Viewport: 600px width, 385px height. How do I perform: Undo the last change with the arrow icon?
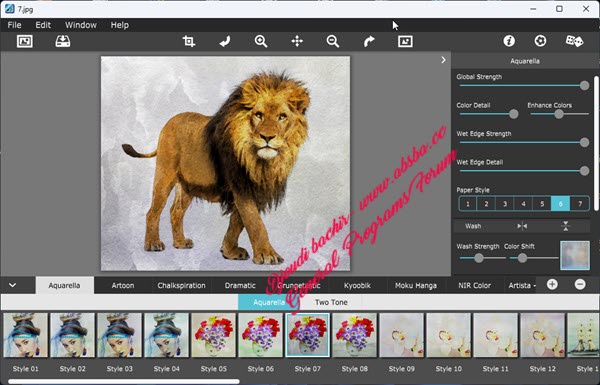[225, 41]
